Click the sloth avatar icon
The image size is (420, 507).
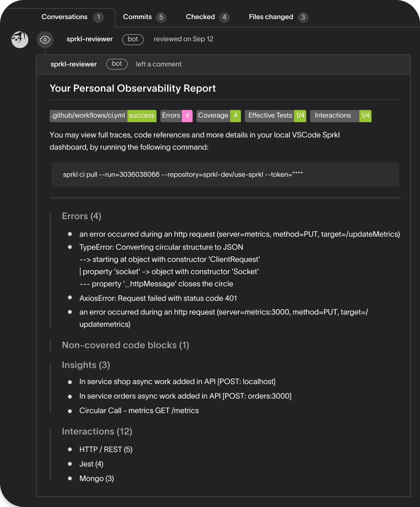click(20, 40)
